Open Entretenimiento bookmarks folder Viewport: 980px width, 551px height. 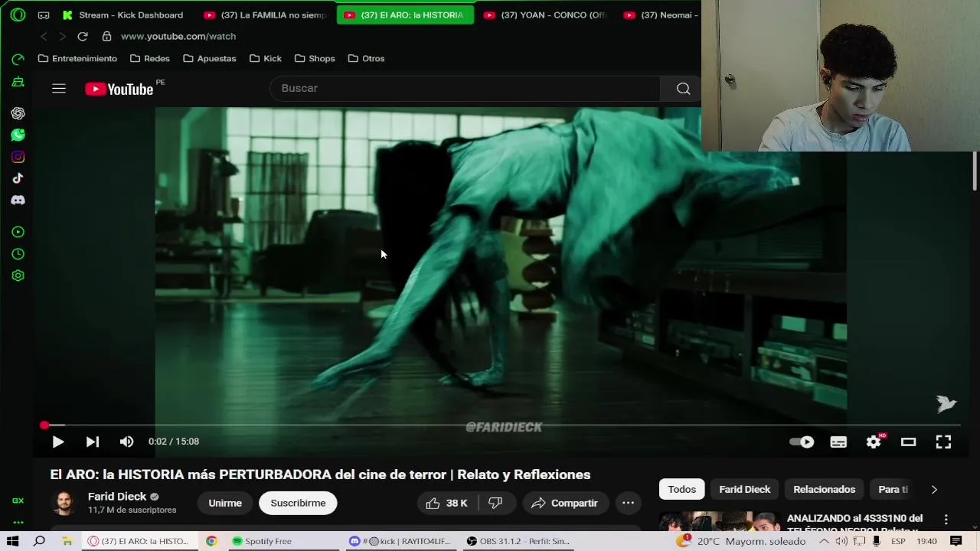[x=77, y=58]
